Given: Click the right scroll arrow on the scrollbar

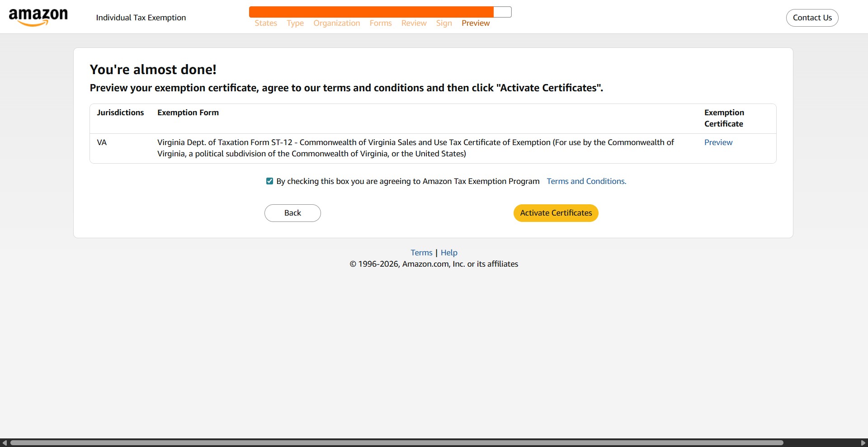Looking at the screenshot, I should (863, 442).
